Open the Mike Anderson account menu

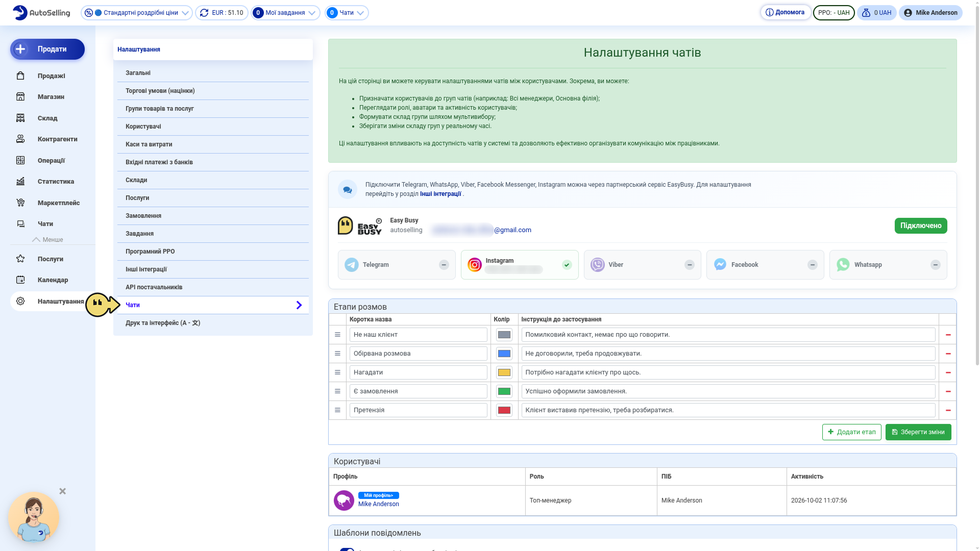pyautogui.click(x=930, y=13)
